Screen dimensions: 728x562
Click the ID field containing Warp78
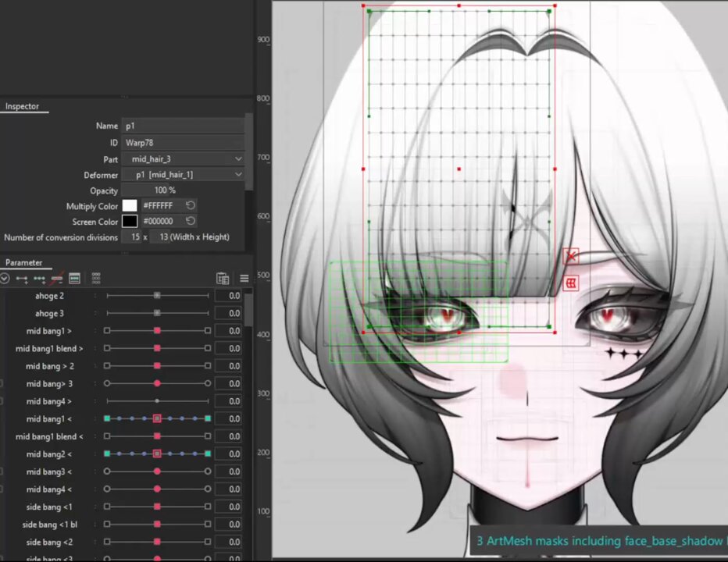point(183,143)
